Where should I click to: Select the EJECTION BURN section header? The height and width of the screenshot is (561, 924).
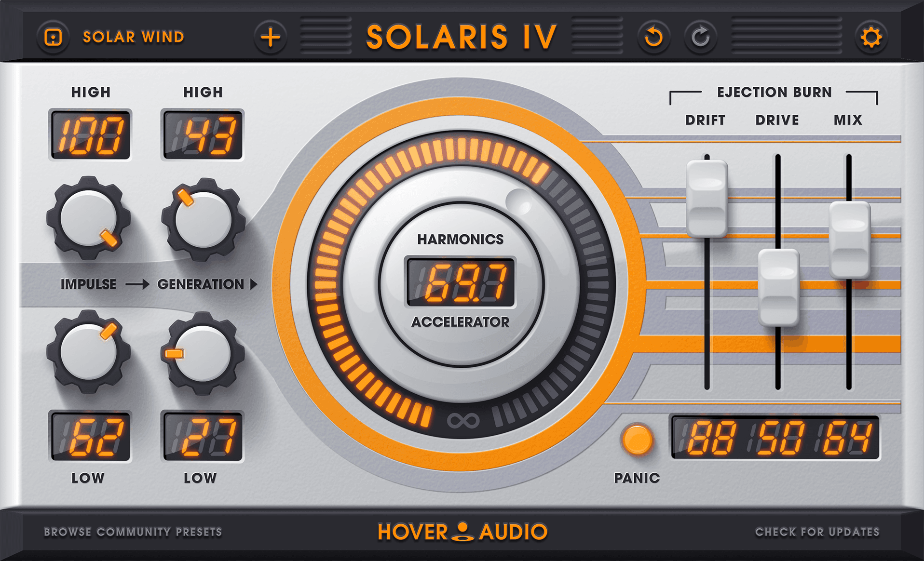point(774,92)
